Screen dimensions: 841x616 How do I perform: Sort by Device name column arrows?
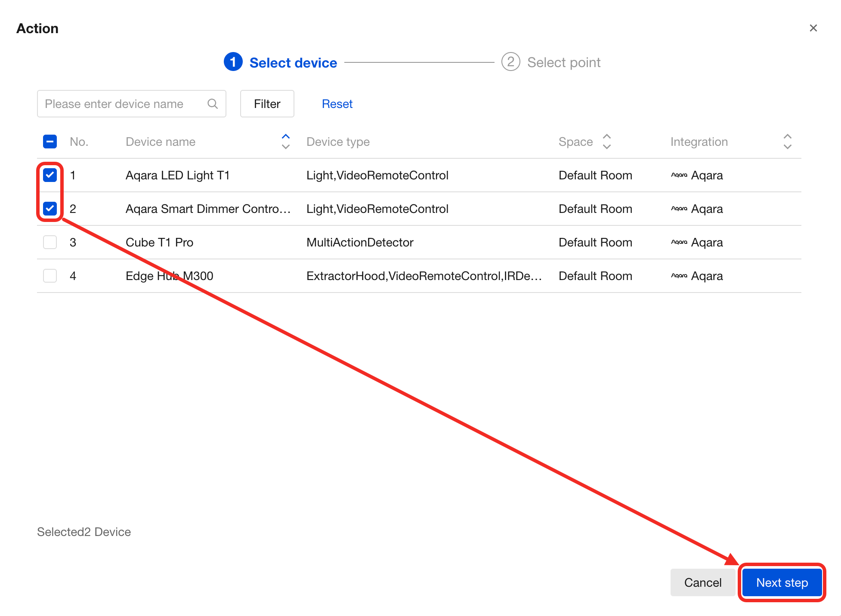[x=285, y=142]
